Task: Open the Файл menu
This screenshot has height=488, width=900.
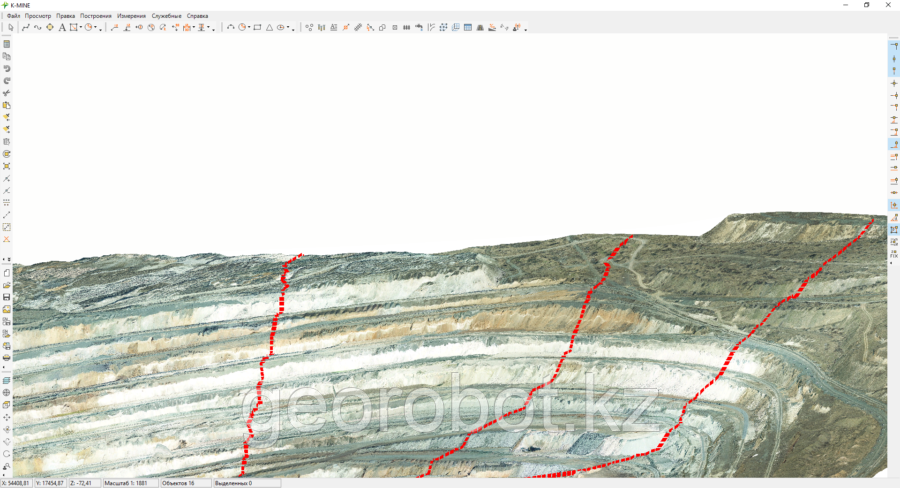Action: point(13,16)
